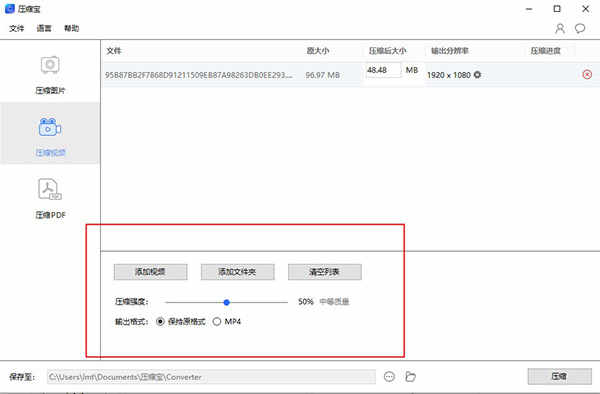The image size is (600, 394).
Task: Open the 文件 menu
Action: (16, 28)
